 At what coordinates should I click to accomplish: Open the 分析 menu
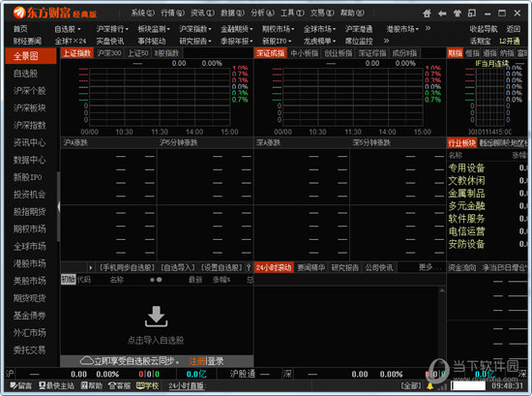(x=262, y=14)
